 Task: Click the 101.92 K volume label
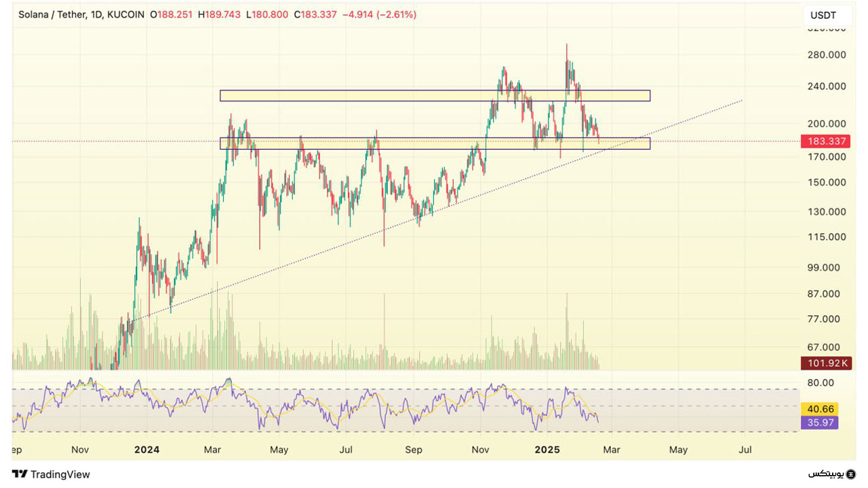pyautogui.click(x=826, y=363)
